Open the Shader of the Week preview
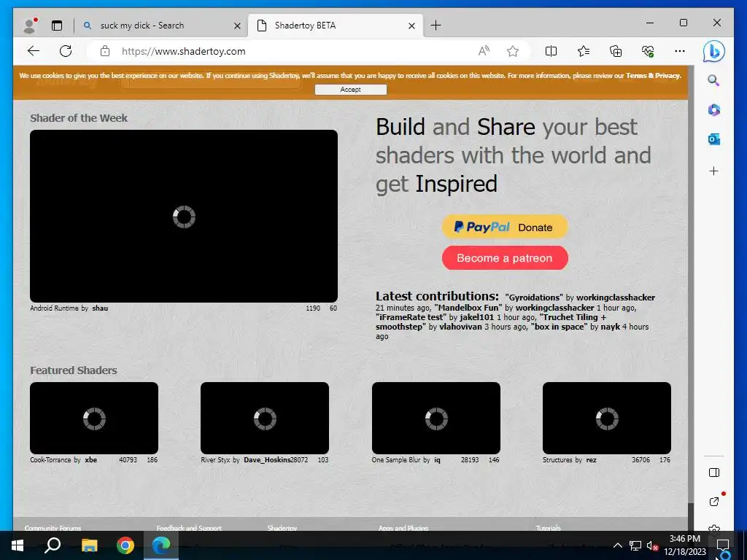This screenshot has height=560, width=747. coord(184,216)
